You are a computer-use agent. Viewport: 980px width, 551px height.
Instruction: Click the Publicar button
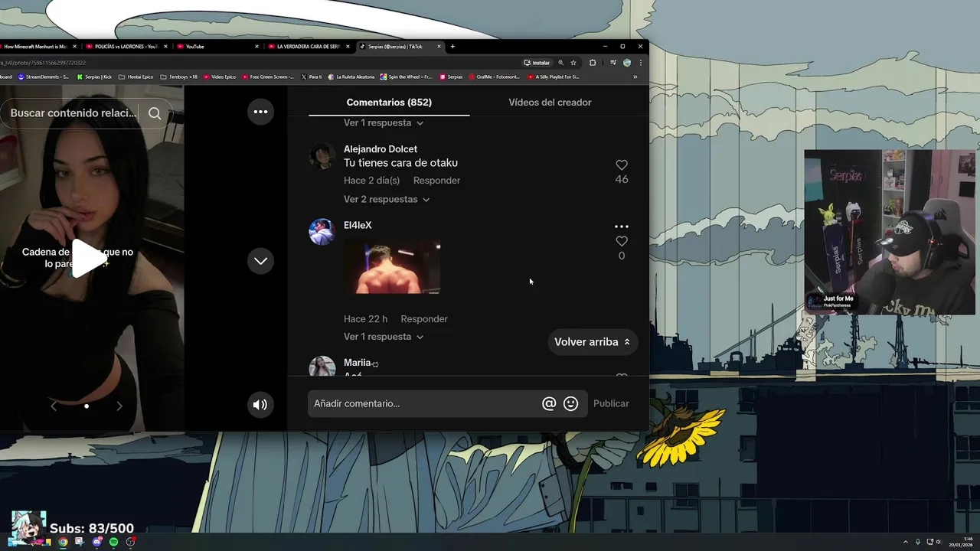(611, 404)
